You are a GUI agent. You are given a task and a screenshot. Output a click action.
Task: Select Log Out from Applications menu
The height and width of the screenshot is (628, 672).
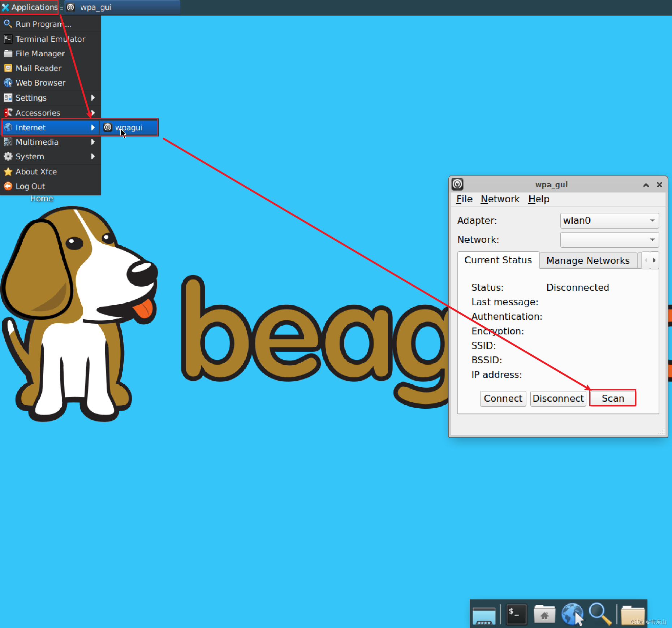tap(51, 186)
